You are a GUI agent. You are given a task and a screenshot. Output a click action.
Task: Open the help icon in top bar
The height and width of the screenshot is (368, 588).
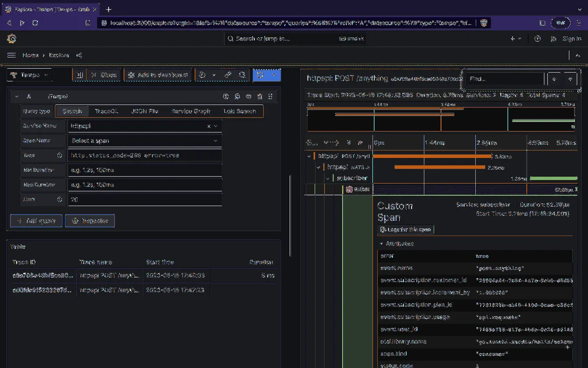click(538, 39)
